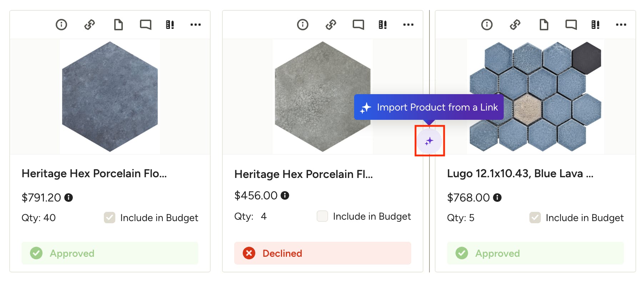644x281 pixels.
Task: Select the gray hexagon tile image
Action: click(322, 96)
